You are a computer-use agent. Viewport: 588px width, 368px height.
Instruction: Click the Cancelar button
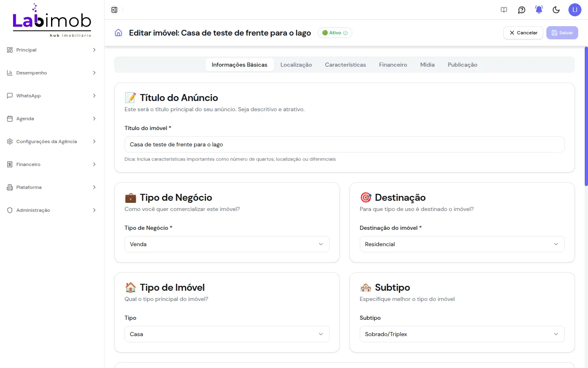point(523,33)
